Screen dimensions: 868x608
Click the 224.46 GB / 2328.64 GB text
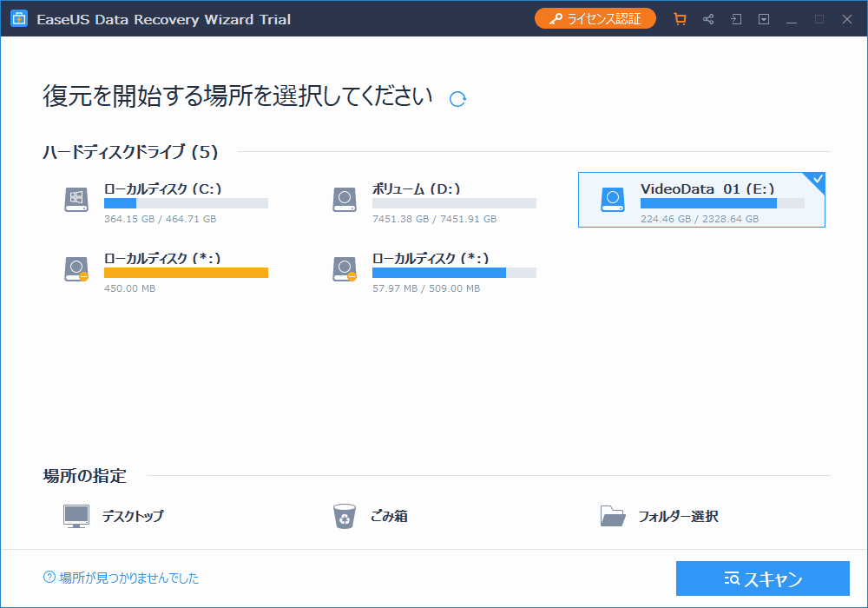pyautogui.click(x=700, y=219)
